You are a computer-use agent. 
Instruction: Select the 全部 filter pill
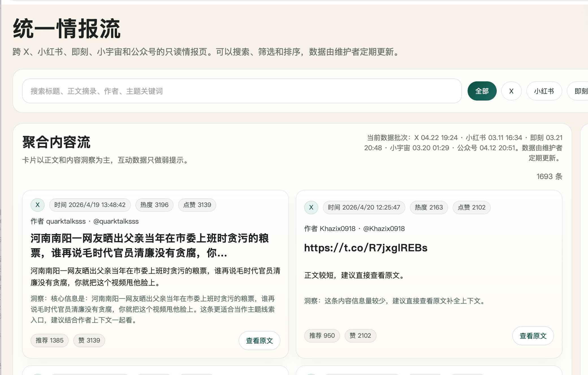[x=482, y=91]
